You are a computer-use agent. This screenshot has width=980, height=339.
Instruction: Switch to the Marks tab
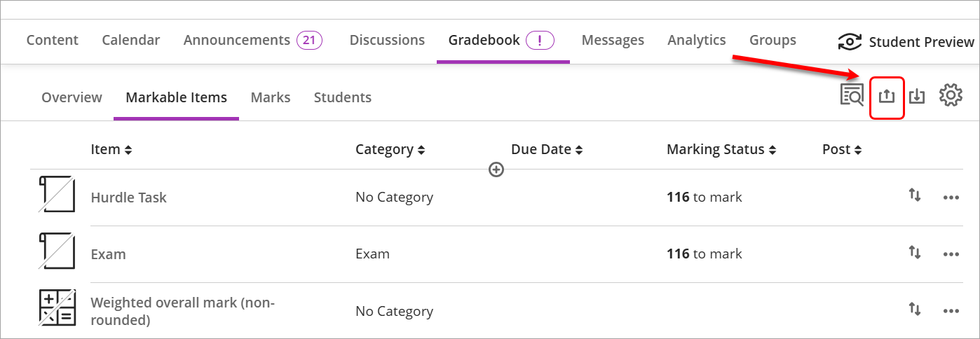coord(271,97)
